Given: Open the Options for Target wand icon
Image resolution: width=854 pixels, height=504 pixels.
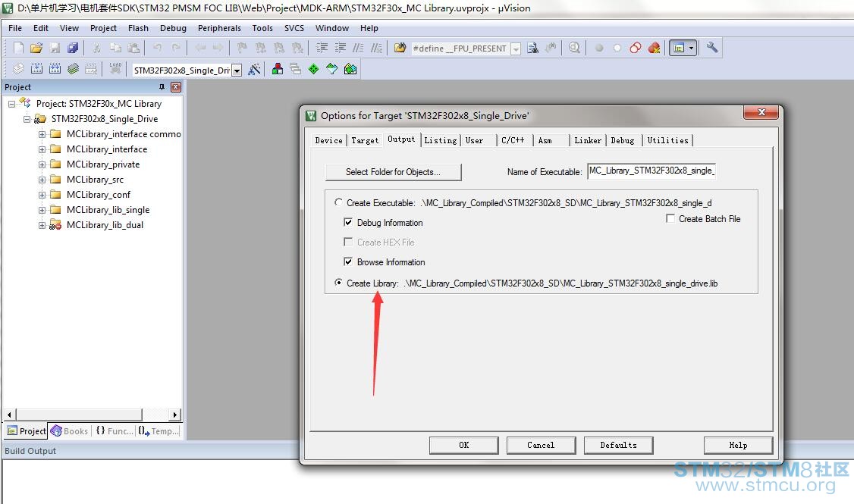Looking at the screenshot, I should point(254,69).
